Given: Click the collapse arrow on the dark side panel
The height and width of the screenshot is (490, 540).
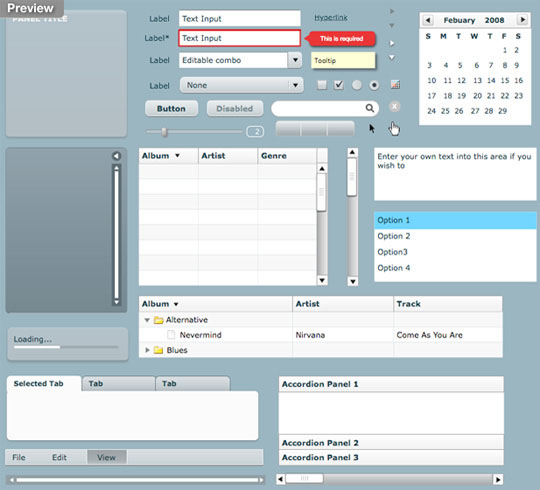Looking at the screenshot, I should click(116, 156).
